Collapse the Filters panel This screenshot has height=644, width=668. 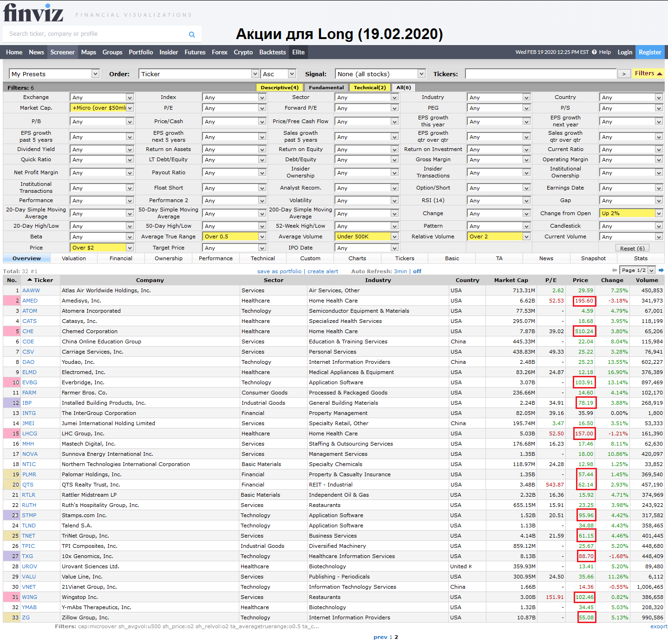click(648, 73)
